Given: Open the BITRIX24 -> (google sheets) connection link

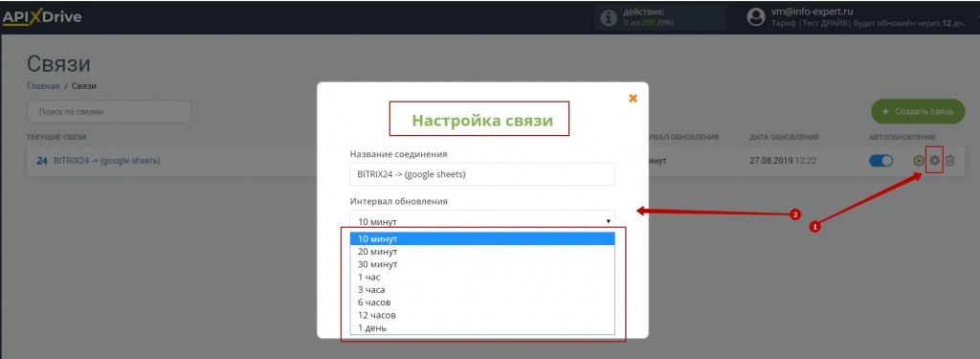Looking at the screenshot, I should (x=107, y=161).
